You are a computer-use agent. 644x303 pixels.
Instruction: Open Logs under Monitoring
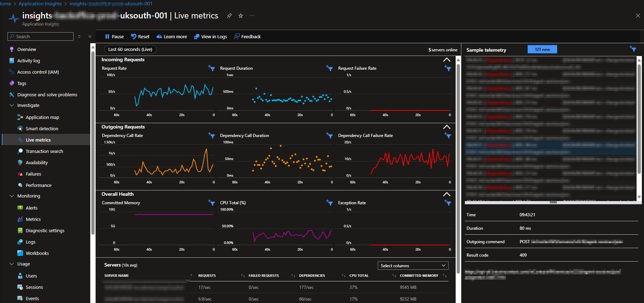30,242
